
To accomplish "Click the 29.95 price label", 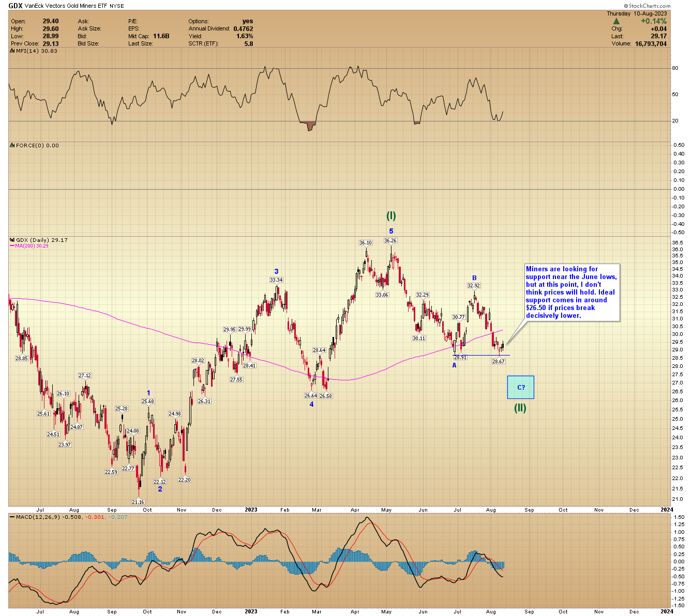I will point(230,330).
